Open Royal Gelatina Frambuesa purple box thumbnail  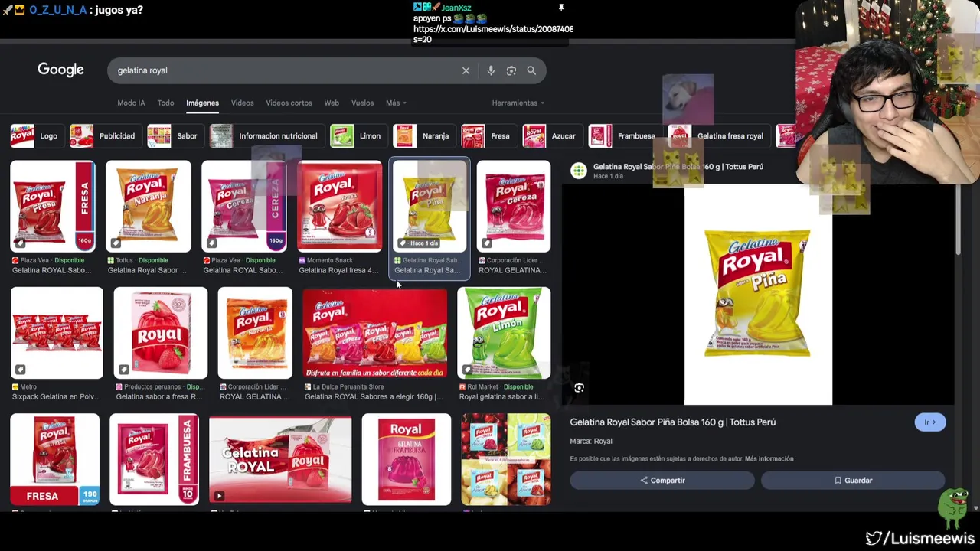(x=407, y=460)
